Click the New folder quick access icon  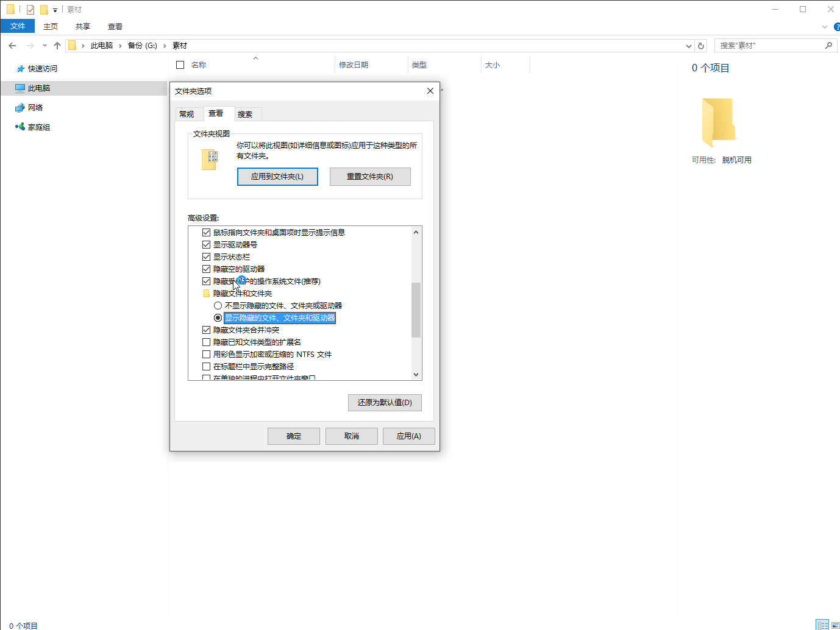pyautogui.click(x=44, y=10)
